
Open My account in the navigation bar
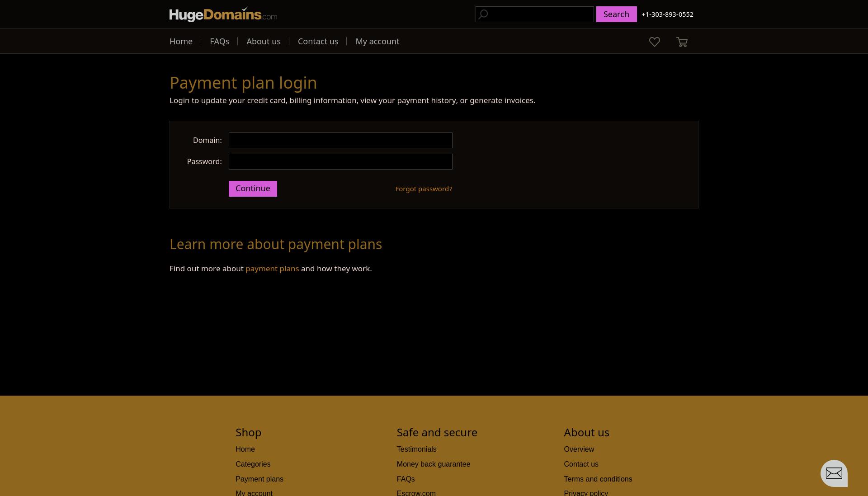click(377, 42)
